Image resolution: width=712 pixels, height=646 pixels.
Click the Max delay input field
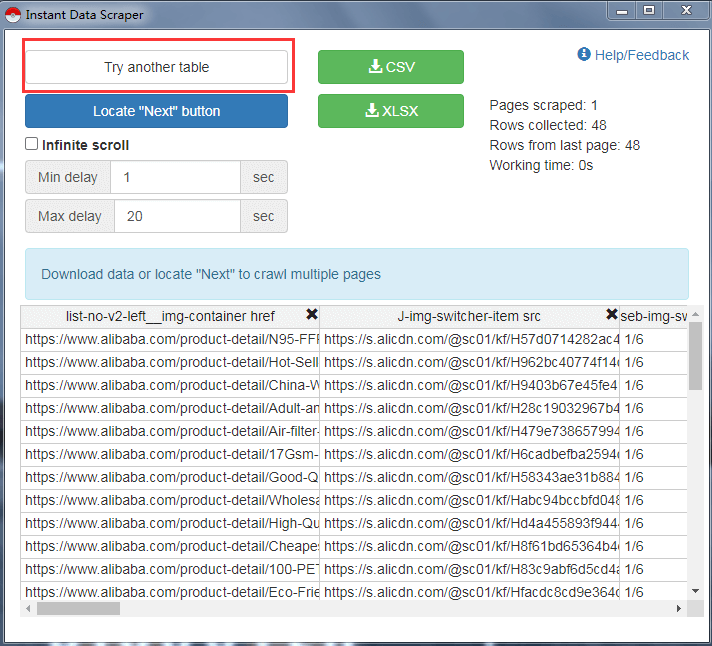pos(177,216)
